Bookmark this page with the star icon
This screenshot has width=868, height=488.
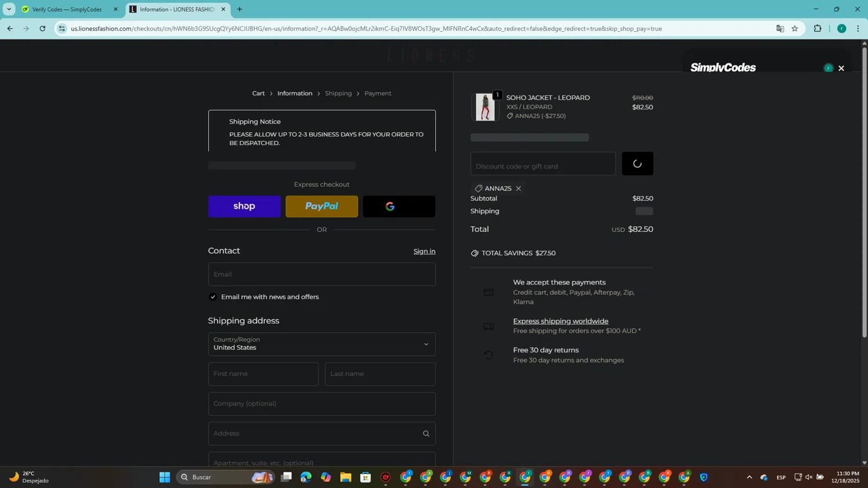pyautogui.click(x=795, y=28)
